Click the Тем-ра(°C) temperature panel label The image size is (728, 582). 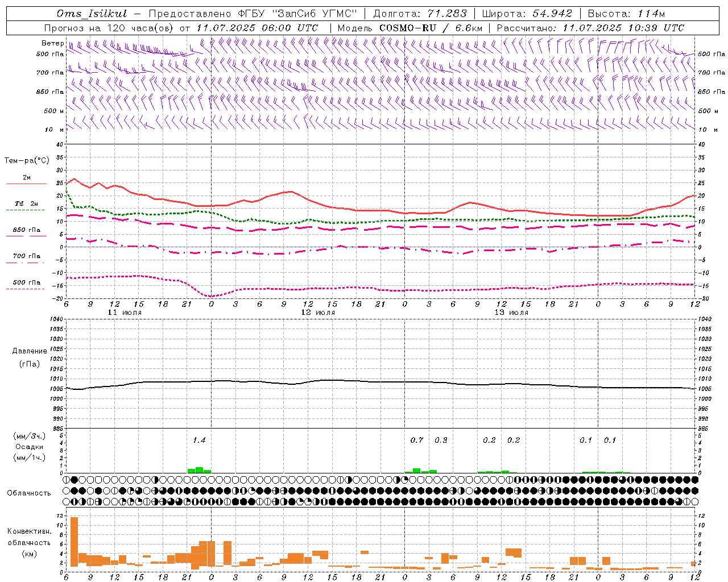[27, 161]
